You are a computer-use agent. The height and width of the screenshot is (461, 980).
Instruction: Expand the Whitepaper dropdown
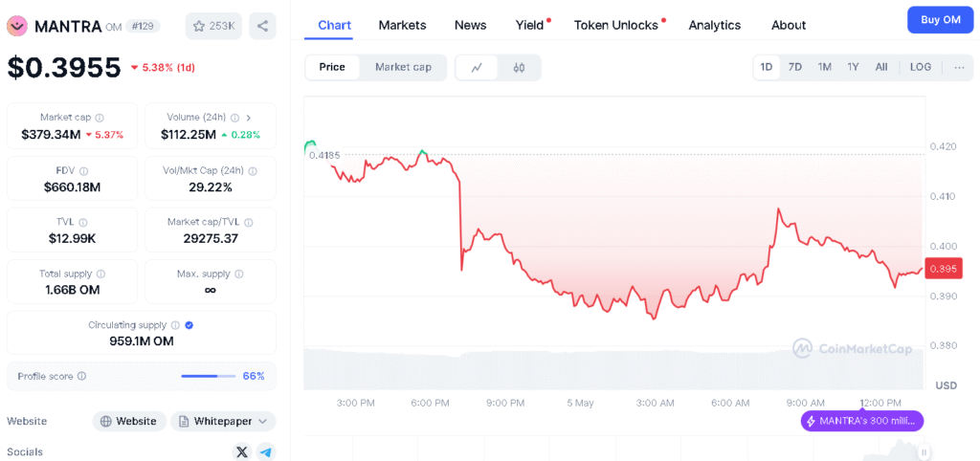[x=263, y=421]
